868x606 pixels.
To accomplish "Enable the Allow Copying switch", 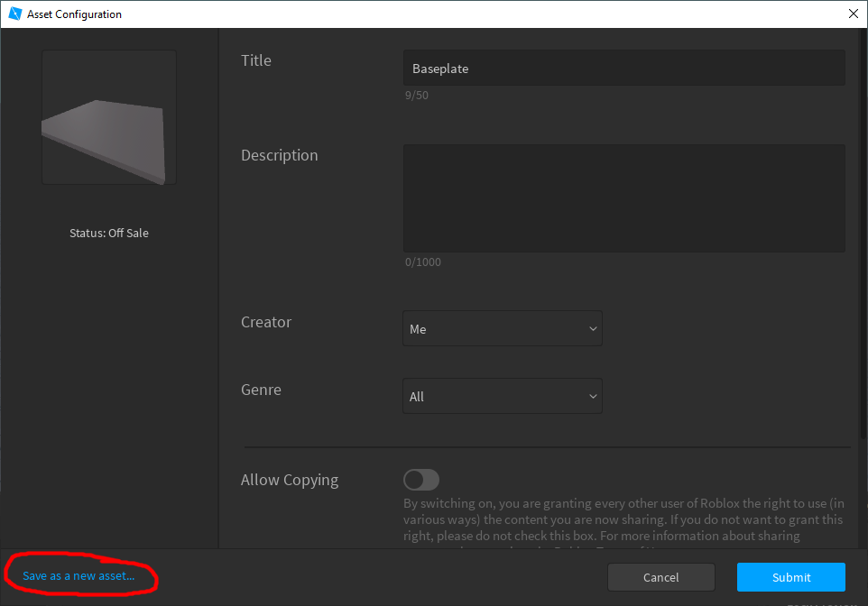I will [420, 479].
